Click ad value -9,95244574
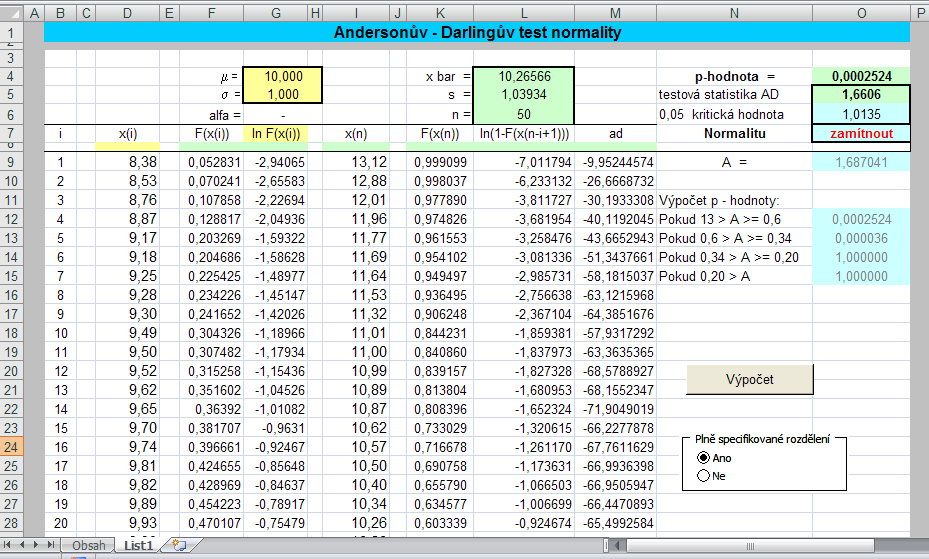 [616, 162]
